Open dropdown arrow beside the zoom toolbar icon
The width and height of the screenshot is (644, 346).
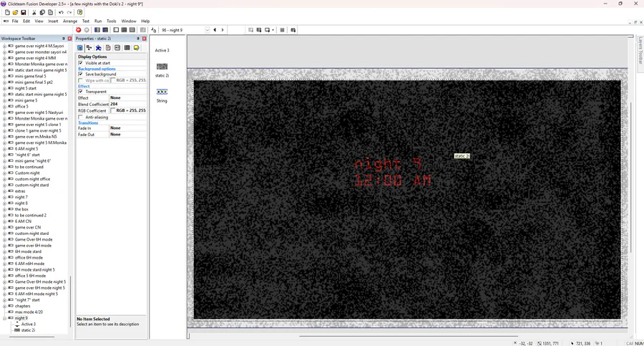pyautogui.click(x=273, y=30)
